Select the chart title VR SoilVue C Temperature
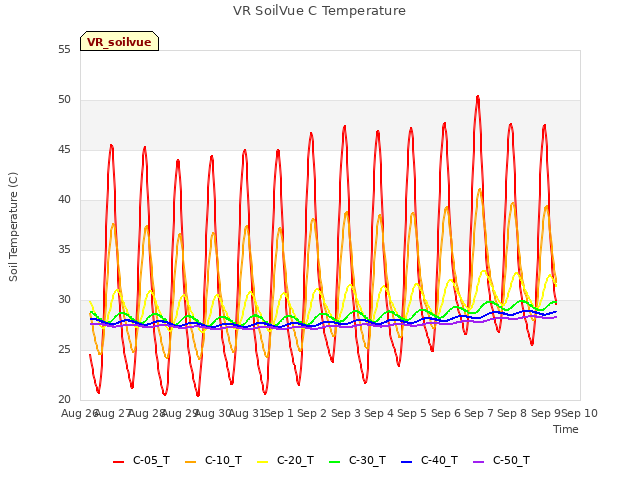Viewport: 640px width, 480px height. pyautogui.click(x=319, y=11)
